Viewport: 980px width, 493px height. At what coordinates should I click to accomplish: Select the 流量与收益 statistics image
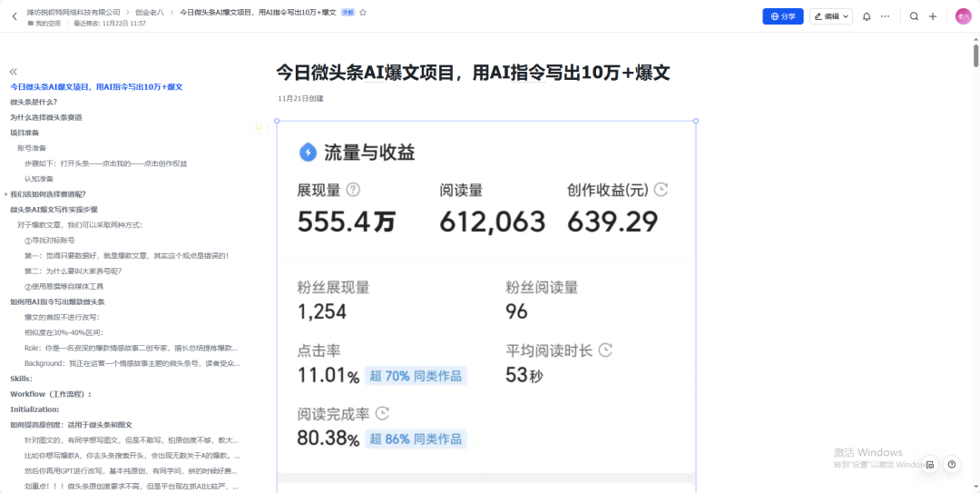tap(486, 307)
